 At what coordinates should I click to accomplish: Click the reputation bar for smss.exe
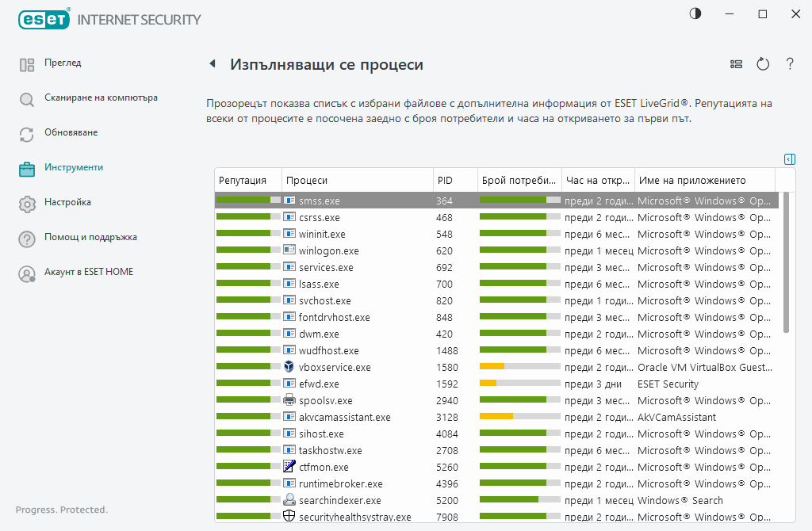click(248, 201)
